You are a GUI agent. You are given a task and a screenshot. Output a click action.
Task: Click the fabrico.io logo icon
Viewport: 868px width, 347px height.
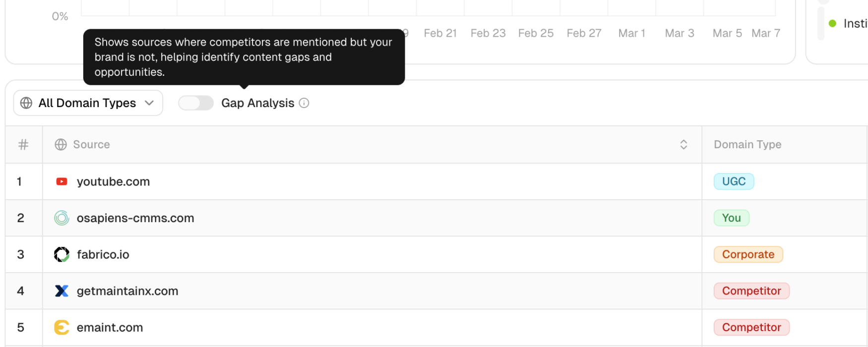(62, 254)
